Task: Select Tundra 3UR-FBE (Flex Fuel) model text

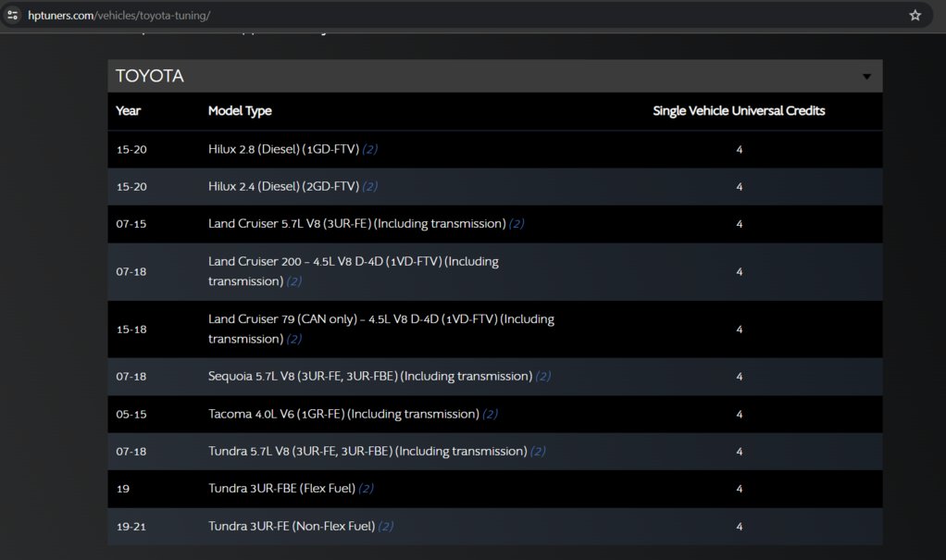Action: click(x=281, y=488)
